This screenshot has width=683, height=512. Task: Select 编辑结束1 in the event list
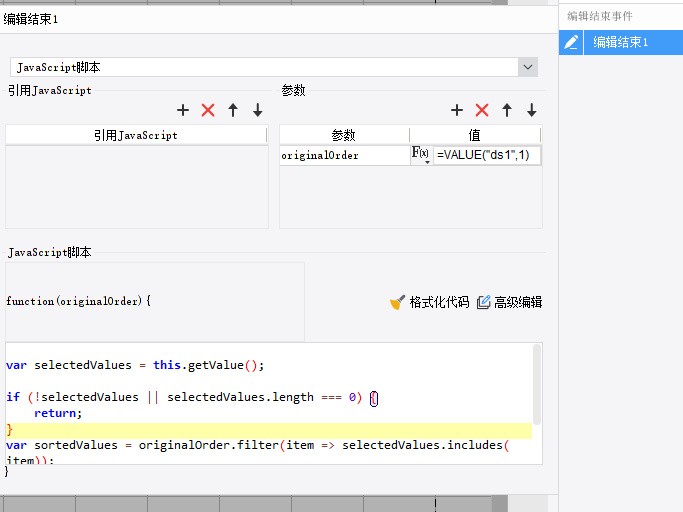[x=620, y=42]
